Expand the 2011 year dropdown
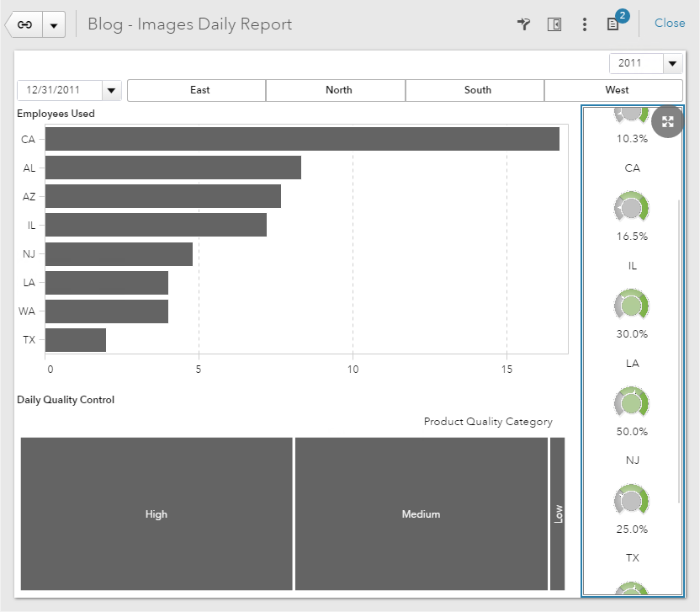The height and width of the screenshot is (612, 700). click(x=673, y=64)
